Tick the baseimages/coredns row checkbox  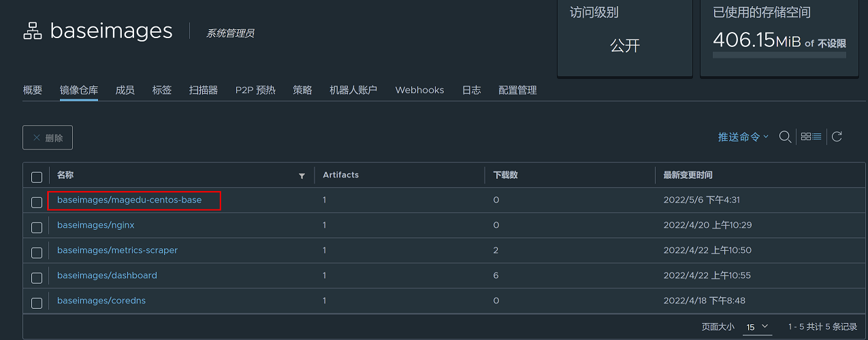click(37, 303)
